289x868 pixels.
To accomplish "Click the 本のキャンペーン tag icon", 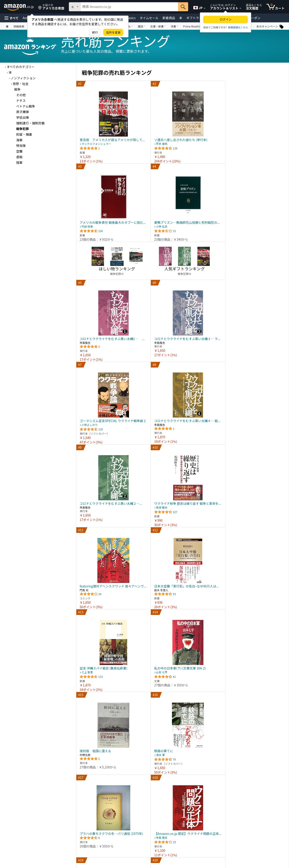I will 282,27.
